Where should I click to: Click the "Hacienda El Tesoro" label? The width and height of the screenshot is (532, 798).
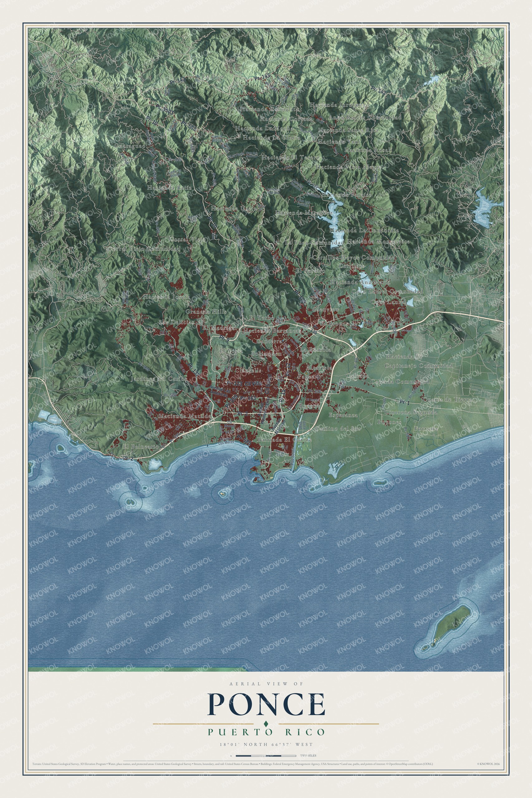click(x=290, y=157)
